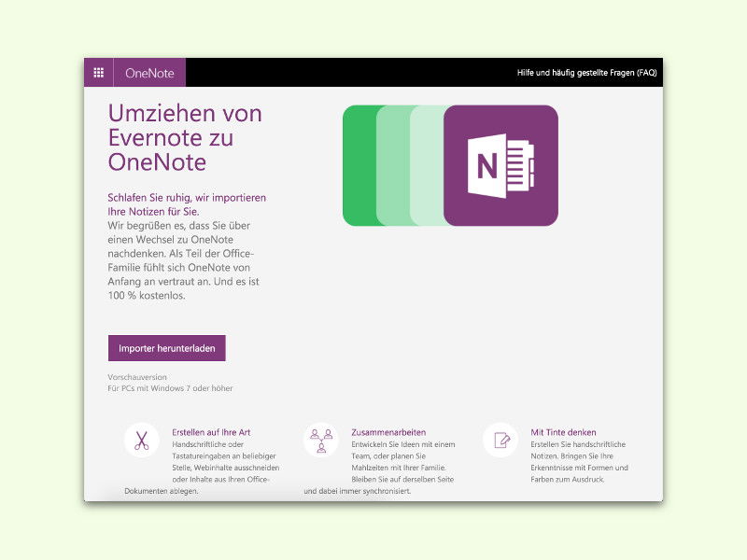
Task: Click the text Für PCs mit Windows 7 oder höher
Action: tap(170, 388)
